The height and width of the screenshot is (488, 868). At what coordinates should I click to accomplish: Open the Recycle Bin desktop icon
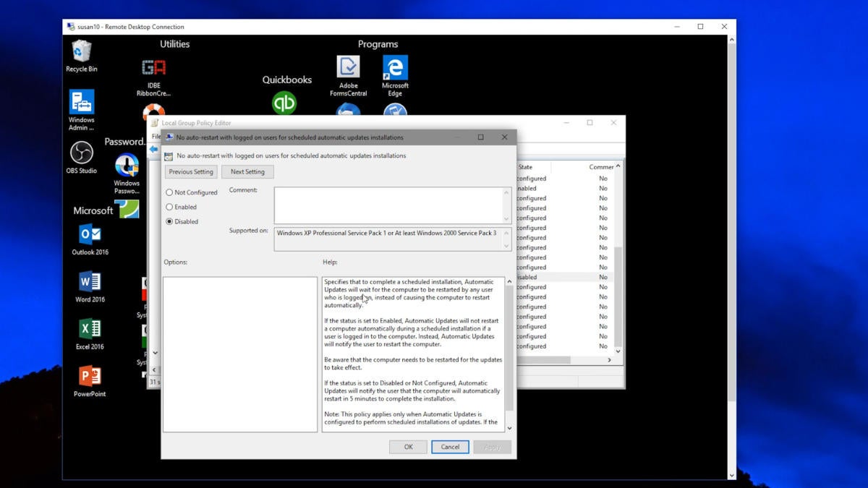point(82,56)
